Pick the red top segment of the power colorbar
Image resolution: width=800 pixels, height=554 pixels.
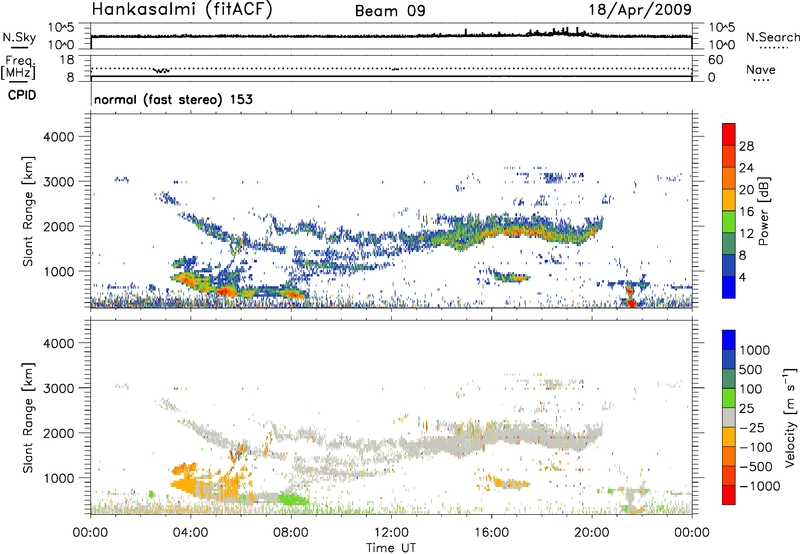coord(729,134)
